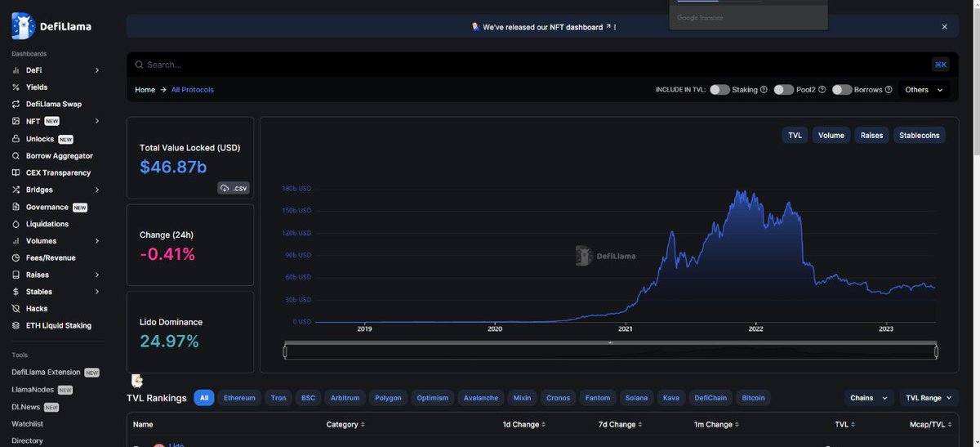The height and width of the screenshot is (447, 980).
Task: Click the DefiLlama logo
Action: pos(51,26)
